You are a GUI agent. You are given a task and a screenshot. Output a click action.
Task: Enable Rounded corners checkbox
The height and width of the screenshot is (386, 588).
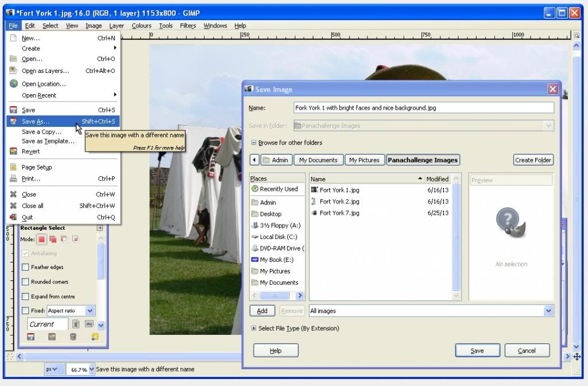[x=25, y=281]
